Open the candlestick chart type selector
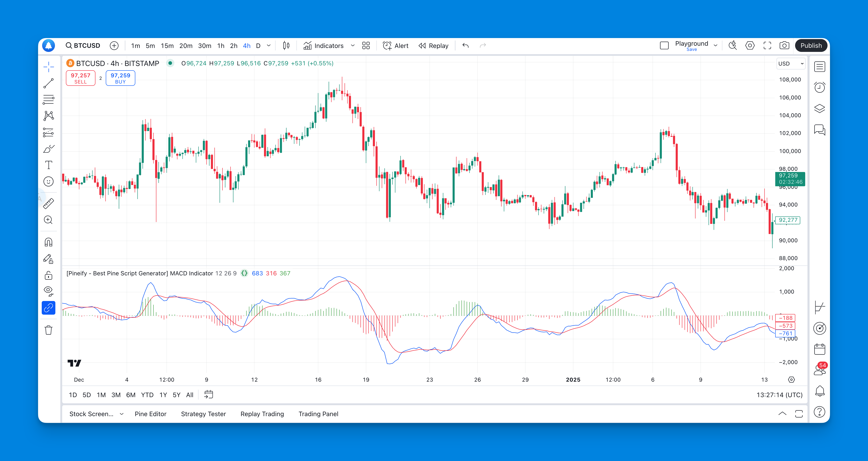 [x=286, y=45]
